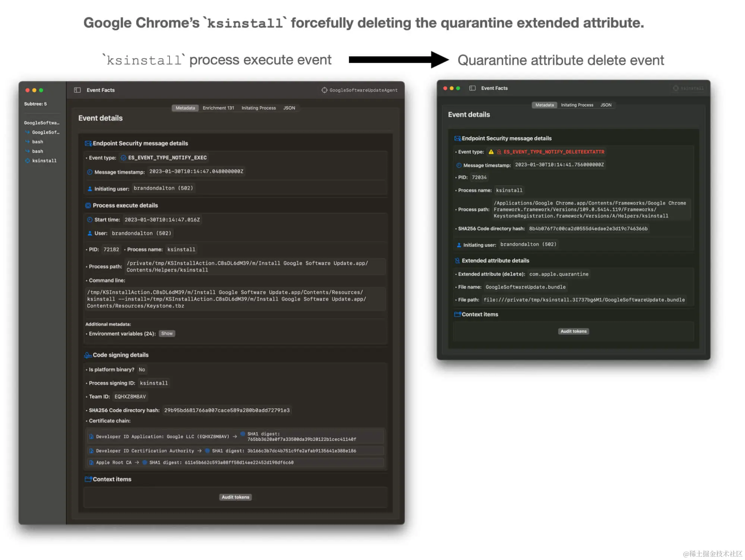Open Enrichment 131 tab in left window
Viewport: 745px width, 560px height.
click(218, 108)
